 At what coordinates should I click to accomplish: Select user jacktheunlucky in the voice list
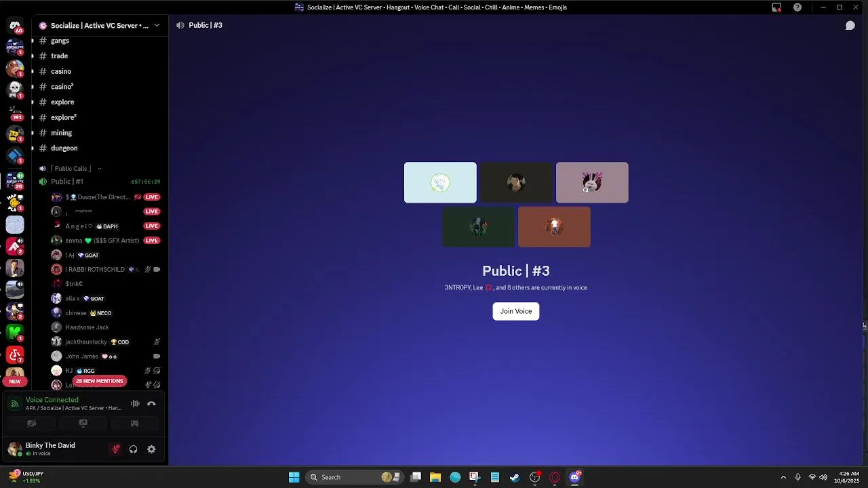(x=106, y=342)
